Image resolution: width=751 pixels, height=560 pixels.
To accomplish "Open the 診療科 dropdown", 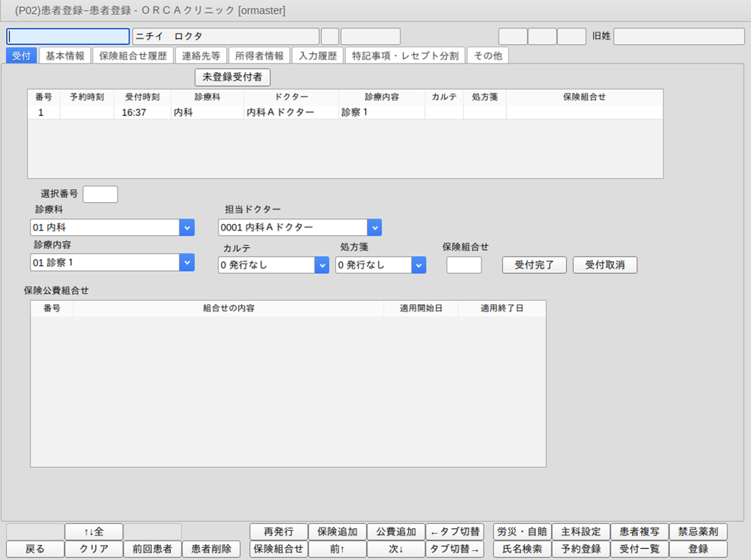I will [186, 228].
